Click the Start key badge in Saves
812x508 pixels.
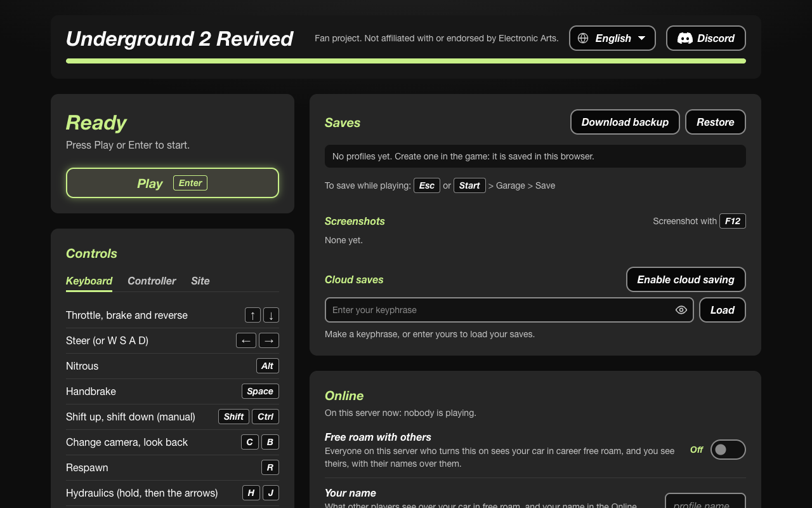click(469, 185)
